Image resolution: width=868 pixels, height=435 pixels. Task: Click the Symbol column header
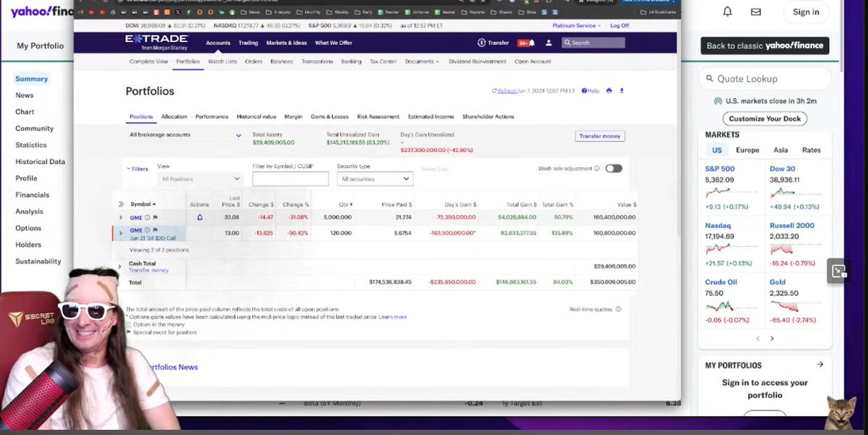[x=142, y=205]
